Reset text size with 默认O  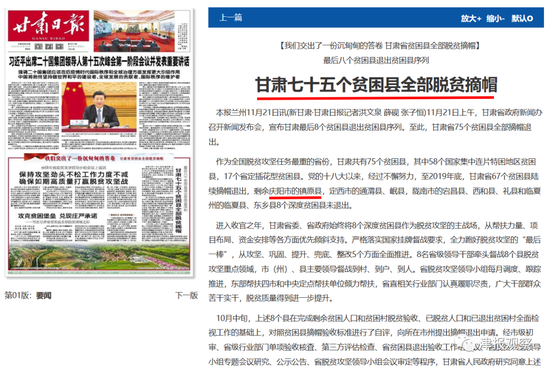click(522, 18)
